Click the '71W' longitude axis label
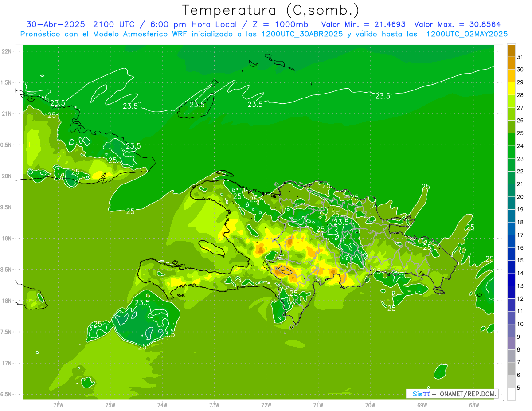The width and height of the screenshot is (532, 411). pos(318,405)
